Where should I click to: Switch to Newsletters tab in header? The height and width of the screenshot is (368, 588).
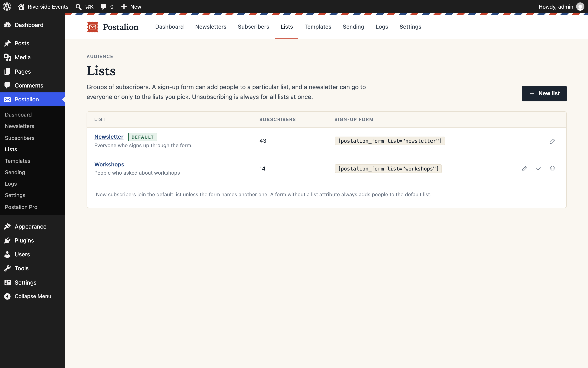211,27
